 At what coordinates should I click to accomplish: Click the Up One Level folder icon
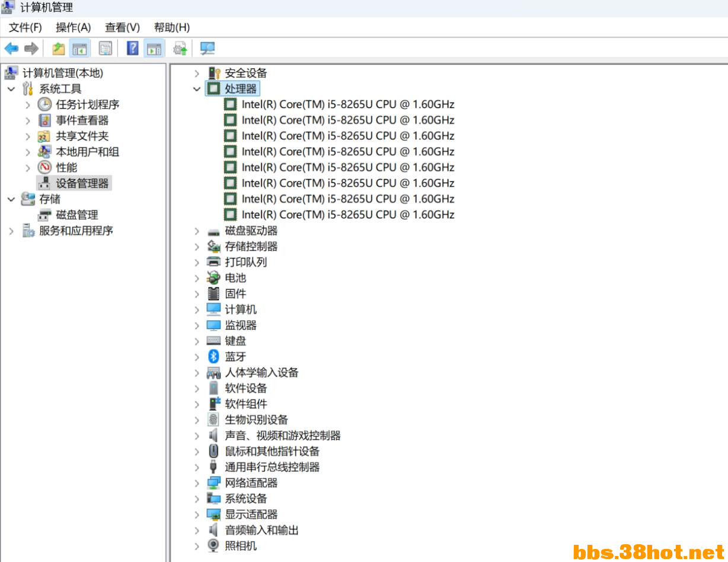(59, 49)
